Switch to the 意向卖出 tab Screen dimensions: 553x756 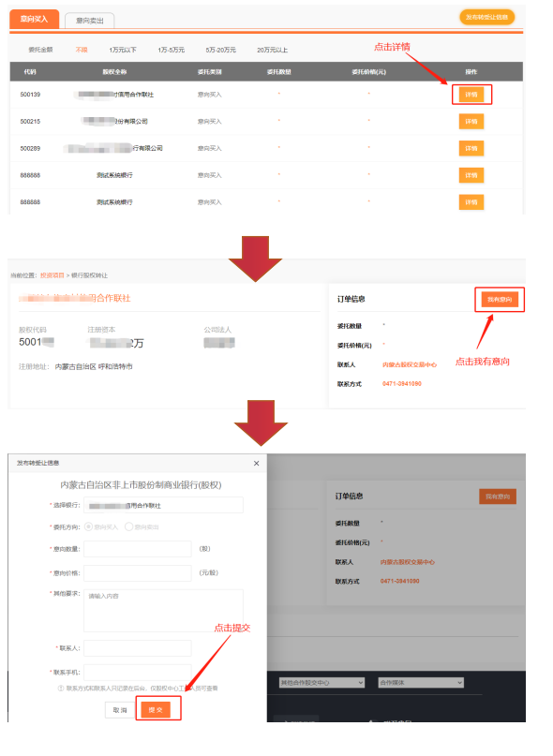[x=90, y=21]
